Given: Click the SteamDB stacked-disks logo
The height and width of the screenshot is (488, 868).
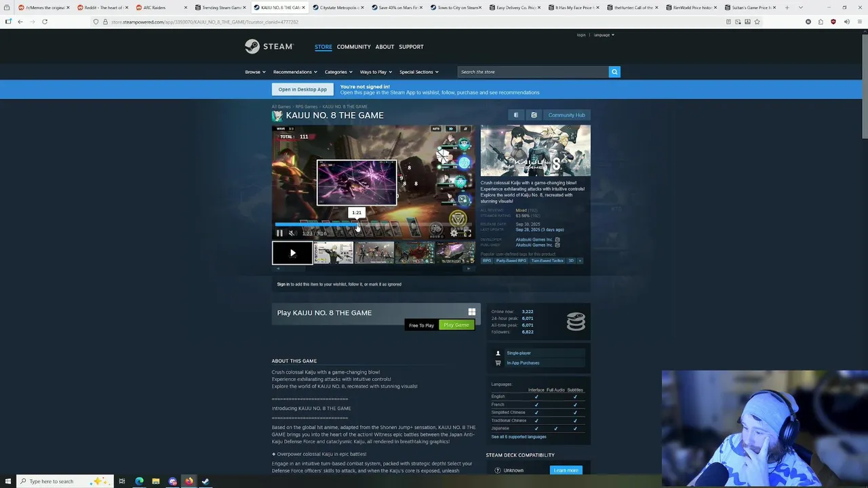Looking at the screenshot, I should (576, 321).
